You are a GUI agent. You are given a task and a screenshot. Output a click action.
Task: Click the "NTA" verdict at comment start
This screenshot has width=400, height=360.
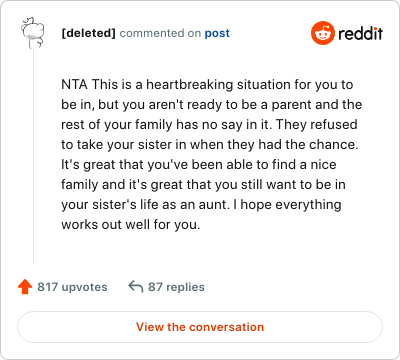point(74,84)
